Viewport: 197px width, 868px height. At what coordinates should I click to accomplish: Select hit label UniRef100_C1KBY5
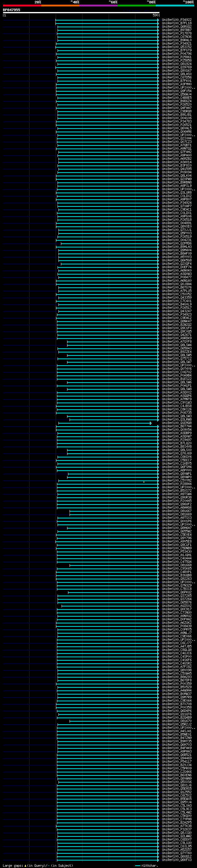(176, 463)
